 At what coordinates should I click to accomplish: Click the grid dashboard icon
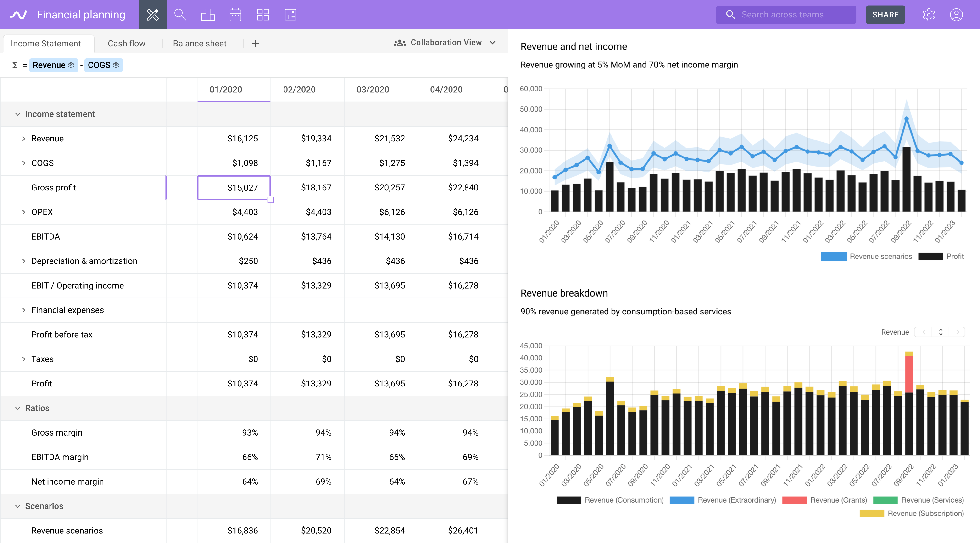(x=263, y=15)
